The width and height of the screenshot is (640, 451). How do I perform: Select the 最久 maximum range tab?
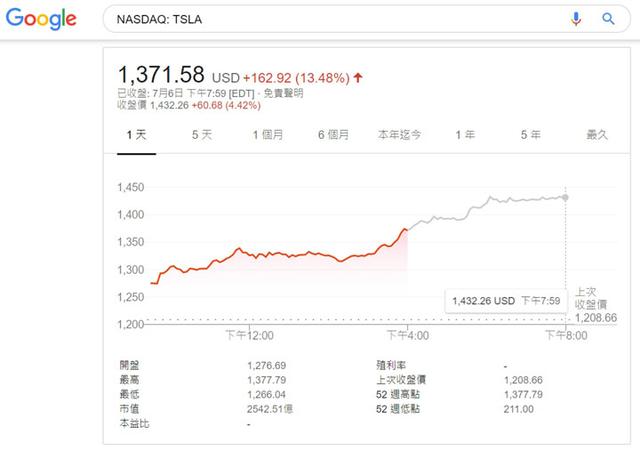click(x=597, y=134)
